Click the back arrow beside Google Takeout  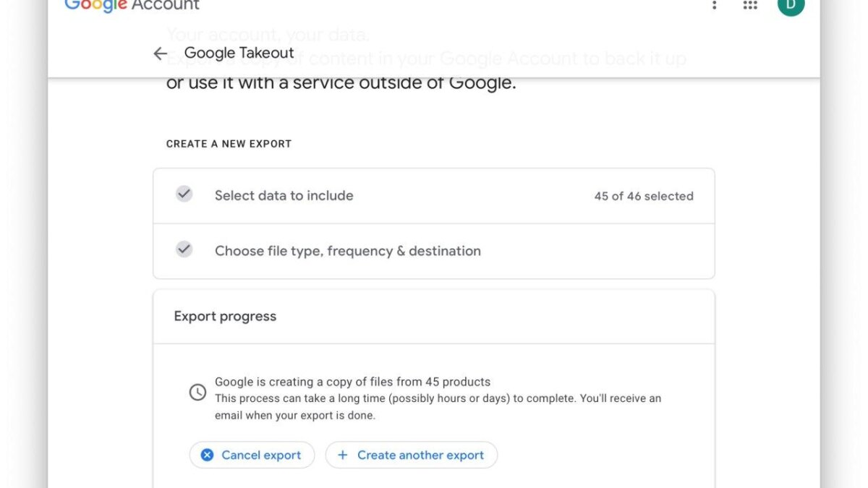[x=160, y=53]
